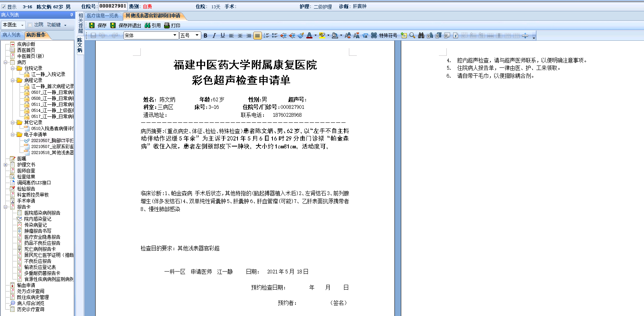Screen dimensions: 644x316
Task: Open the highlight color dropdown arrow
Action: [x=328, y=35]
